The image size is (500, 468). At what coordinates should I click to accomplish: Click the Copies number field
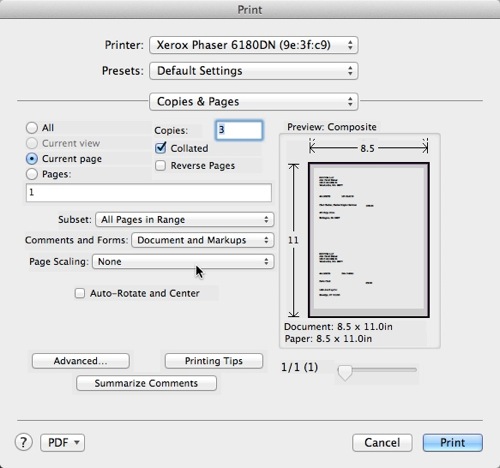[x=239, y=130]
